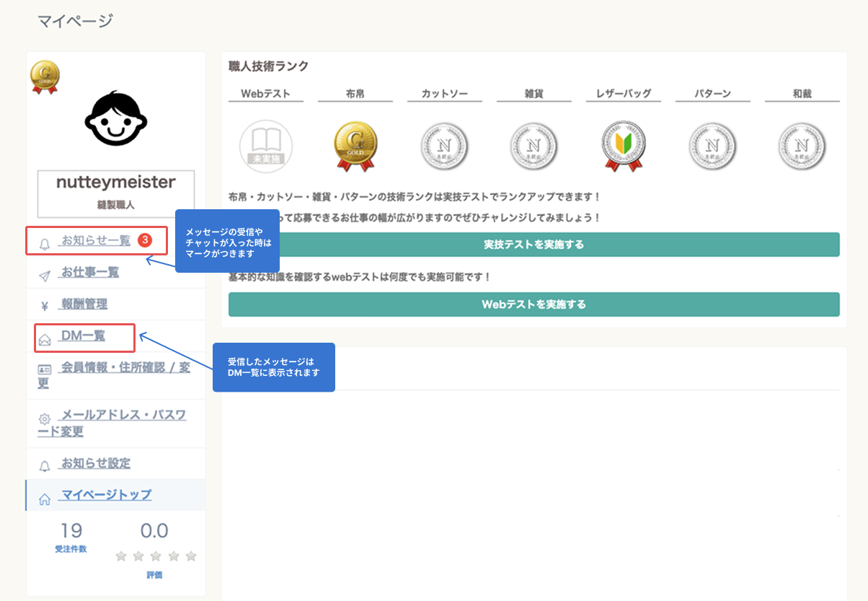Click the envelope icon beside DM一覧

pyautogui.click(x=45, y=340)
